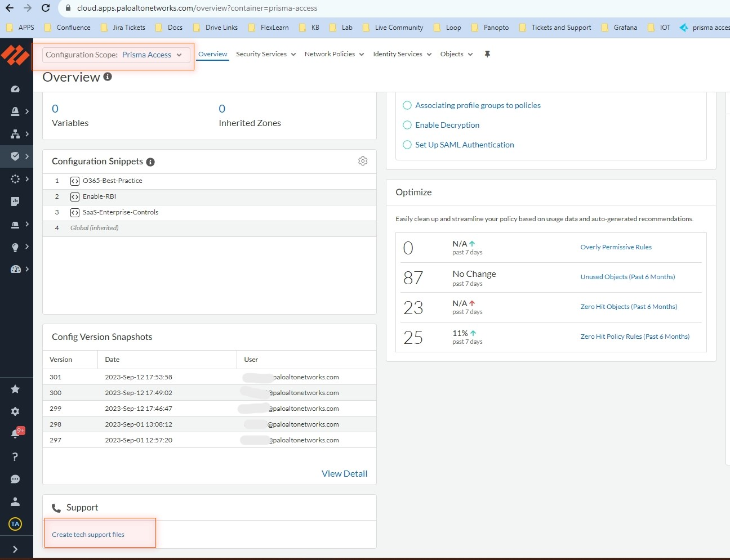
Task: Mark Set Up SAML Authentication circle
Action: pyautogui.click(x=407, y=145)
